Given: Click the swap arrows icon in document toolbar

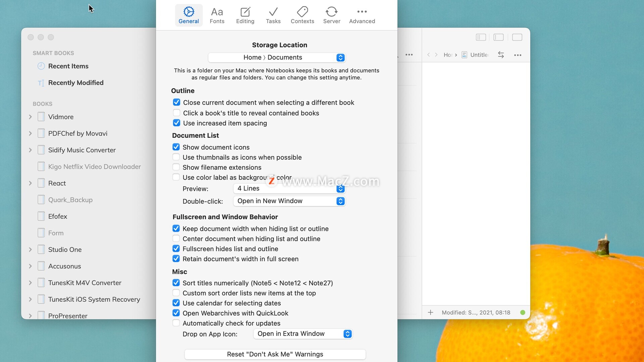Looking at the screenshot, I should 501,55.
